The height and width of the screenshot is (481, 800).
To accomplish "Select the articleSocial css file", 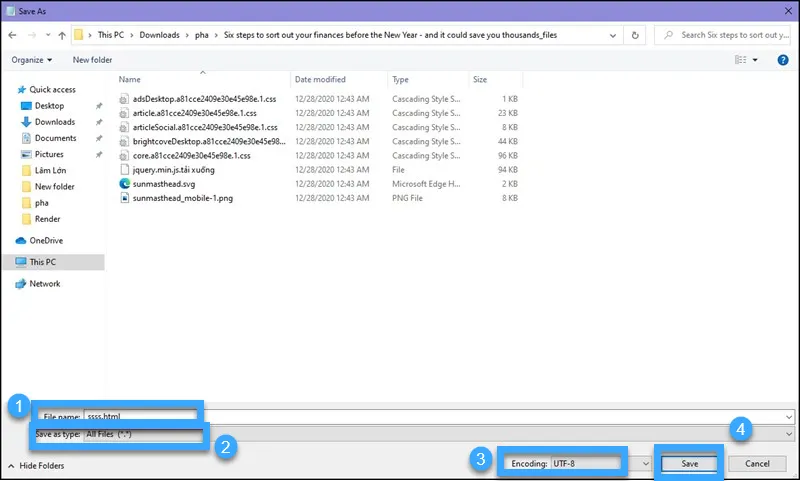I will point(205,128).
